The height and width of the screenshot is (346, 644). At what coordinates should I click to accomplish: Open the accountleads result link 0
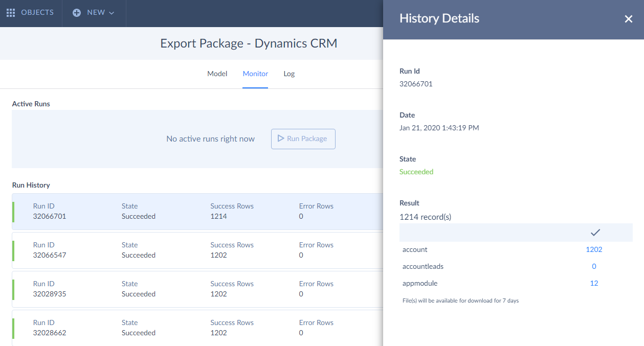(594, 266)
